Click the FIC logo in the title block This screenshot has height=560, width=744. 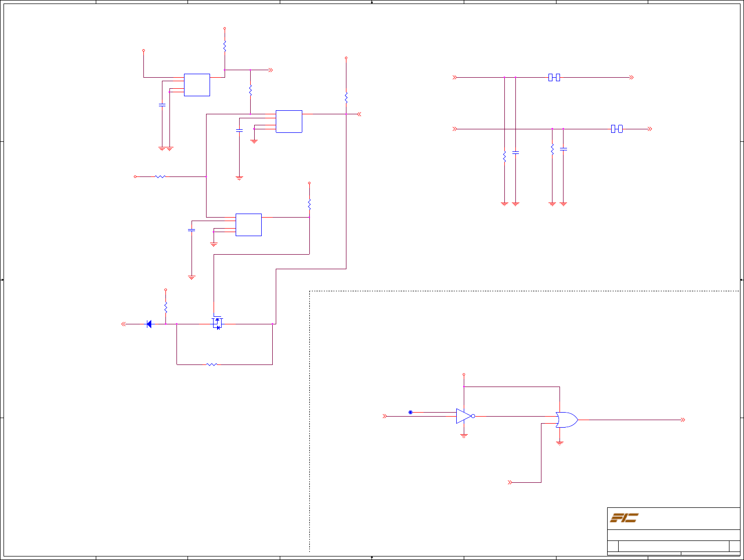624,518
